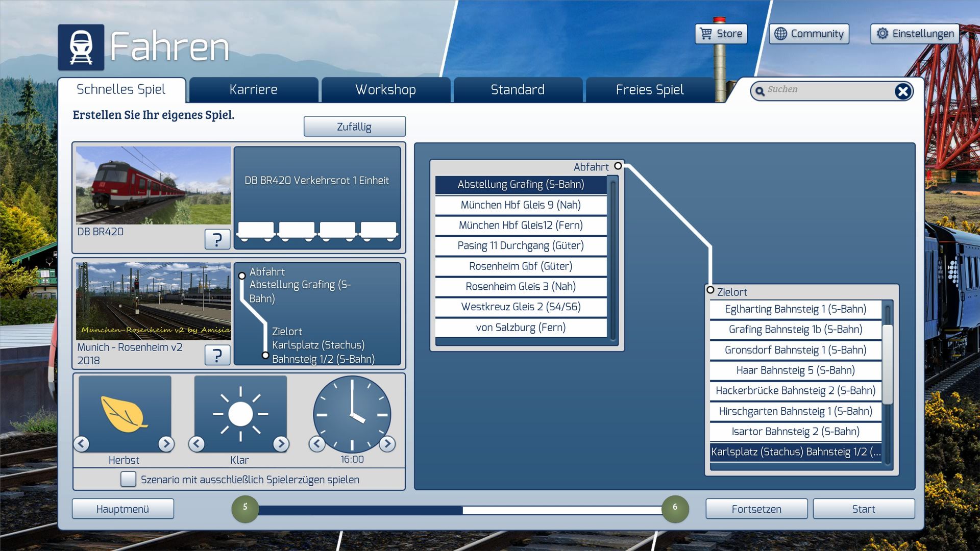The image size is (980, 551).
Task: Click the Zielort list scrollbar
Action: coord(887,365)
